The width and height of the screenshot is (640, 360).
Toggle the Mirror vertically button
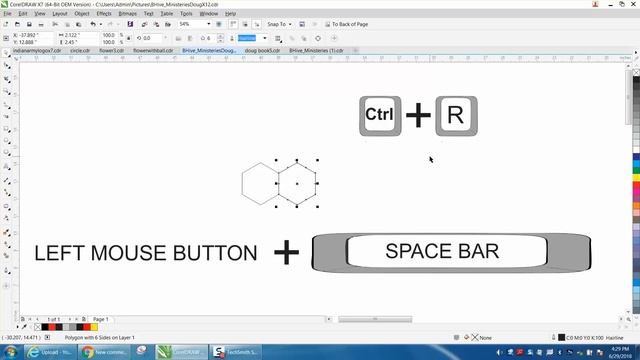click(190, 38)
